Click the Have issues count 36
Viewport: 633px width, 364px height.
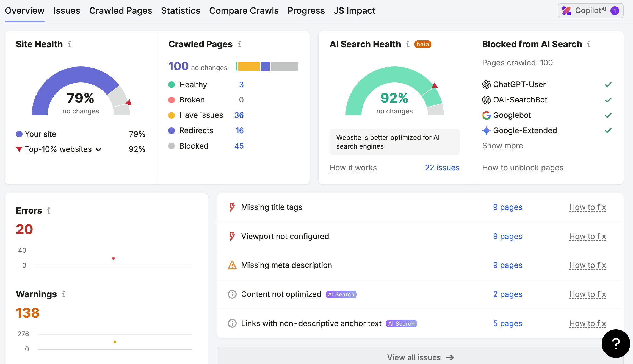(239, 115)
